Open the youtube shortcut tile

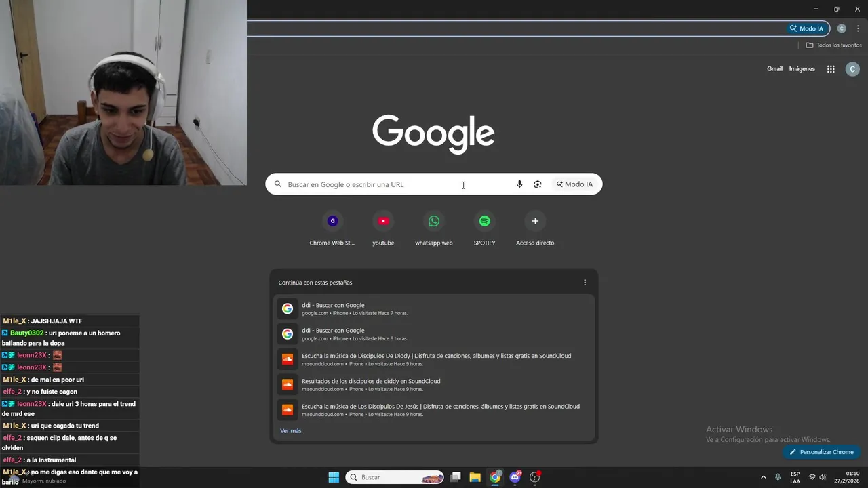pos(383,229)
